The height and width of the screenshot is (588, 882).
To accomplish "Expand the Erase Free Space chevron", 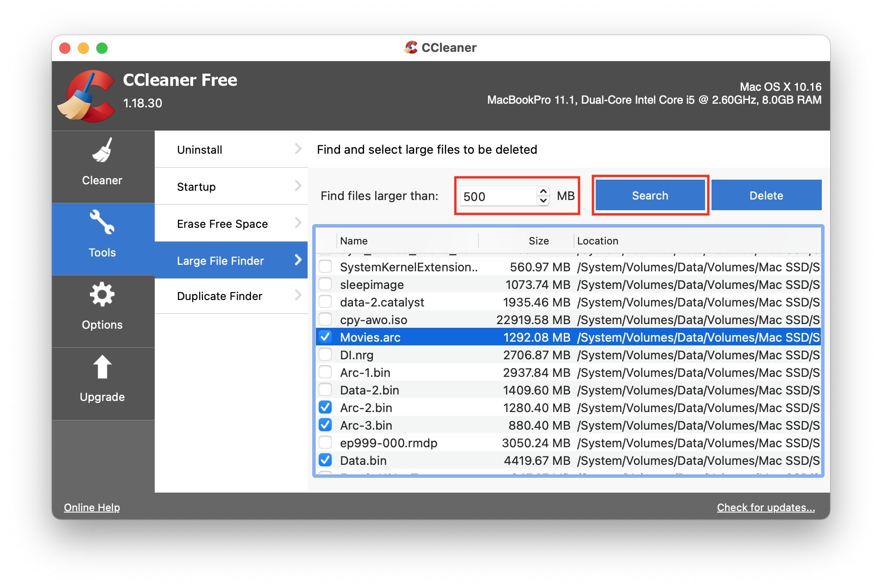I will 298,223.
